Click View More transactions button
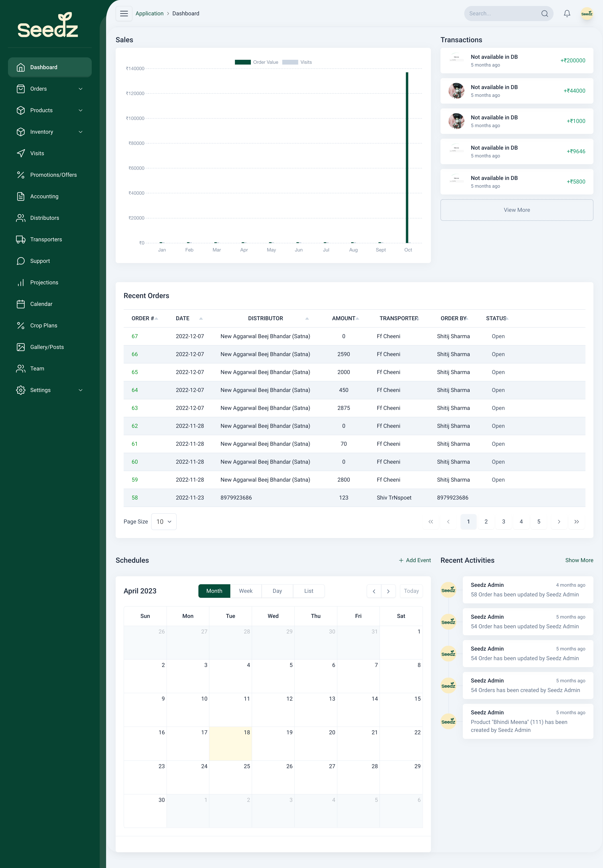 [516, 210]
